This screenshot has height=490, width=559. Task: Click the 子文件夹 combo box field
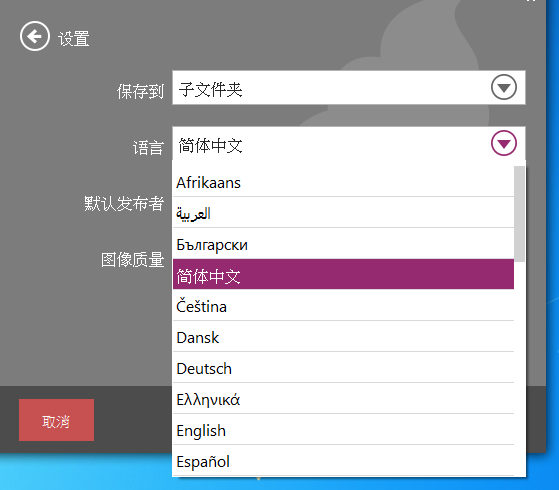[349, 88]
